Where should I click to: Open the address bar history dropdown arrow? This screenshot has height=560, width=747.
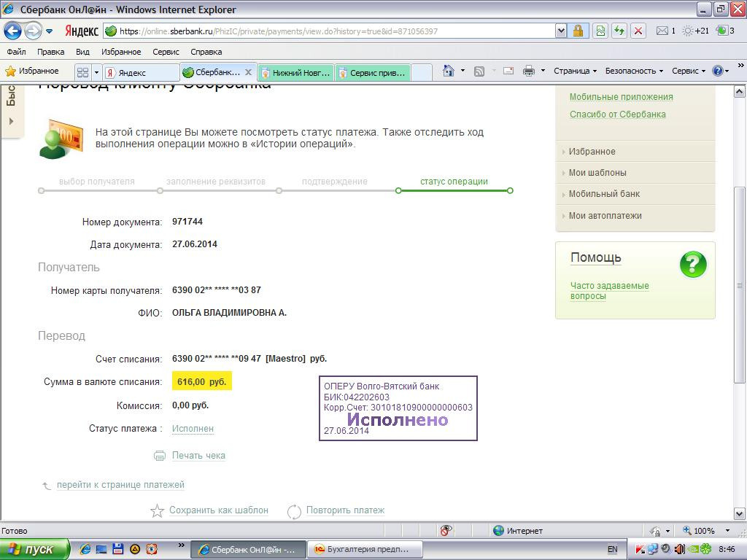coord(561,31)
